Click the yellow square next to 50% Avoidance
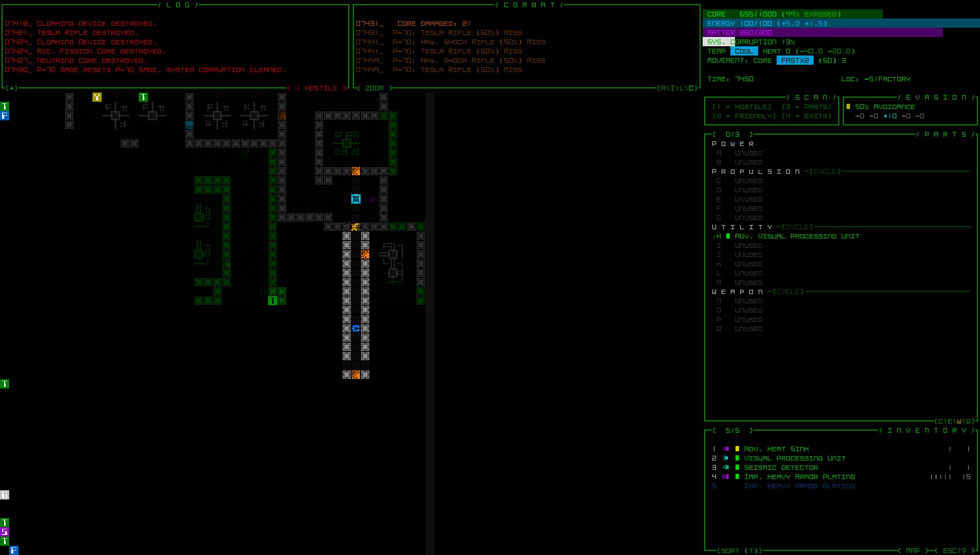This screenshot has width=980, height=555. click(848, 106)
